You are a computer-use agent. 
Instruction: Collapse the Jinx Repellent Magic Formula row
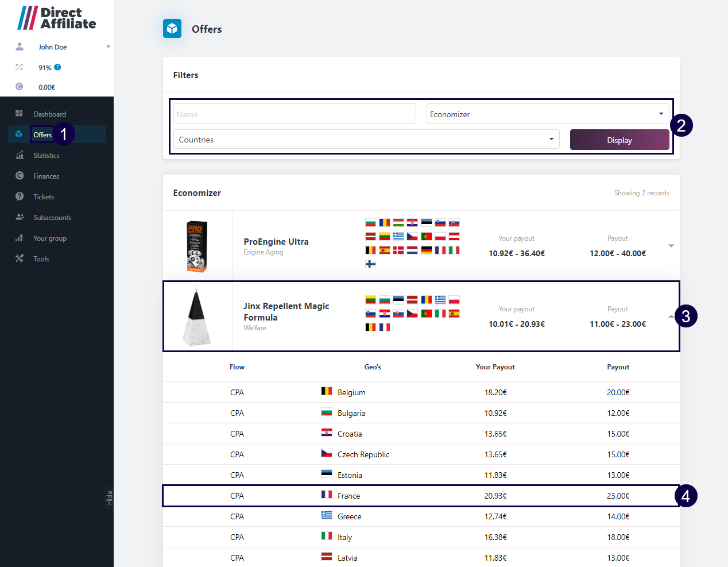pos(671,317)
